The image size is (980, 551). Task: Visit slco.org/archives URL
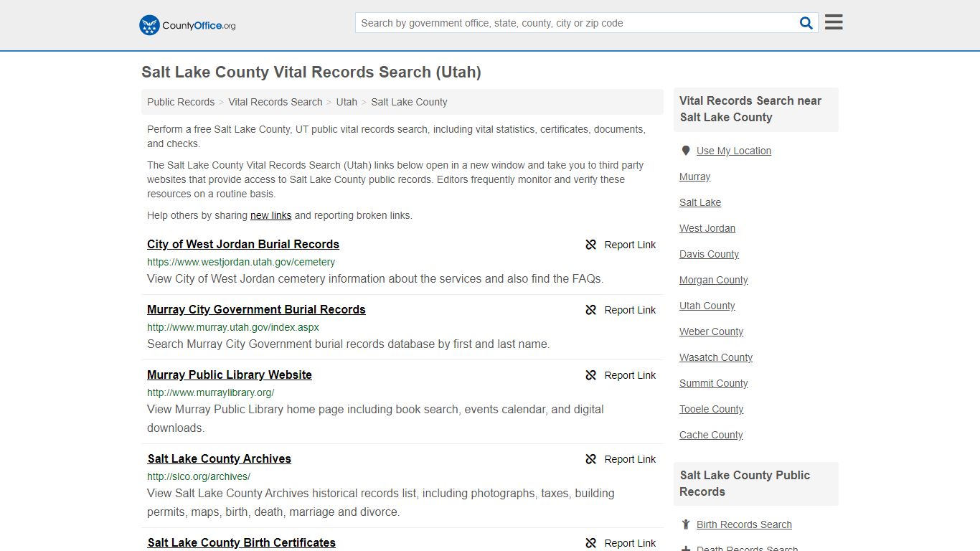pyautogui.click(x=199, y=476)
